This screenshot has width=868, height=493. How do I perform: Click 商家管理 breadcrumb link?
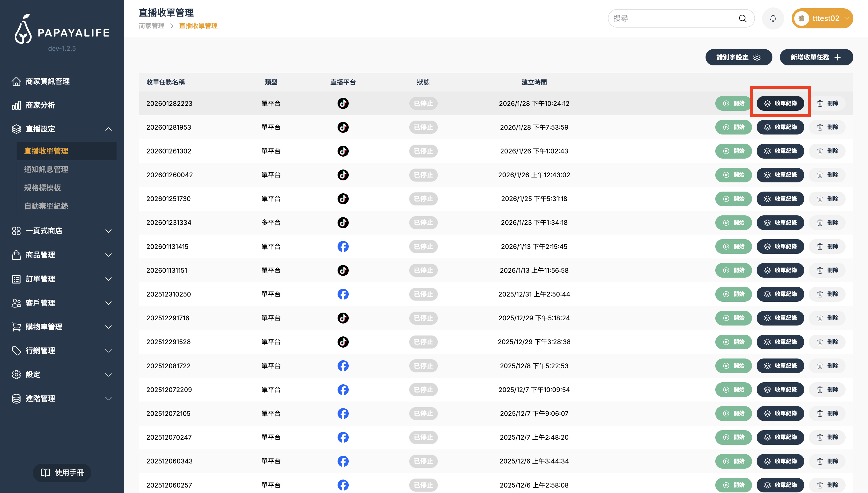152,26
